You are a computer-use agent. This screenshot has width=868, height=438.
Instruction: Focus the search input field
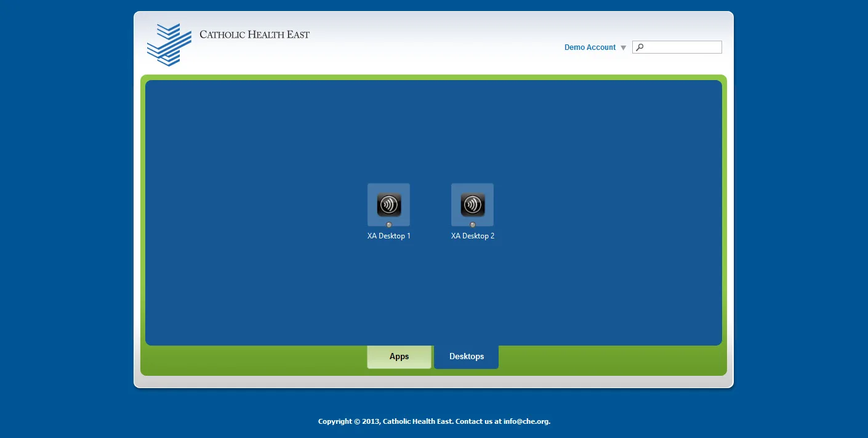click(677, 47)
